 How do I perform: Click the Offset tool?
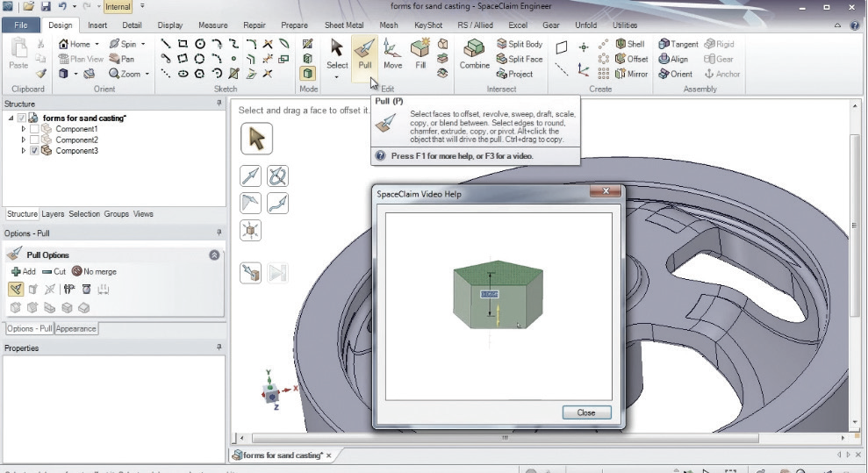tap(632, 59)
